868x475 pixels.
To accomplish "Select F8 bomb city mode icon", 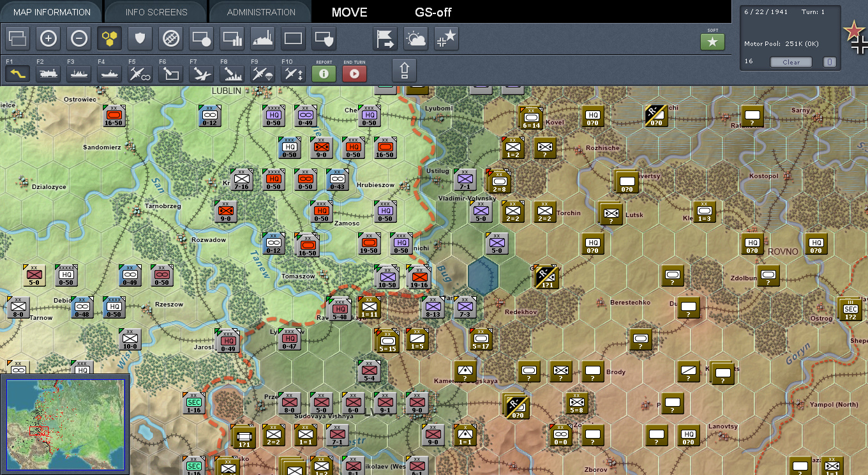I will [x=232, y=73].
